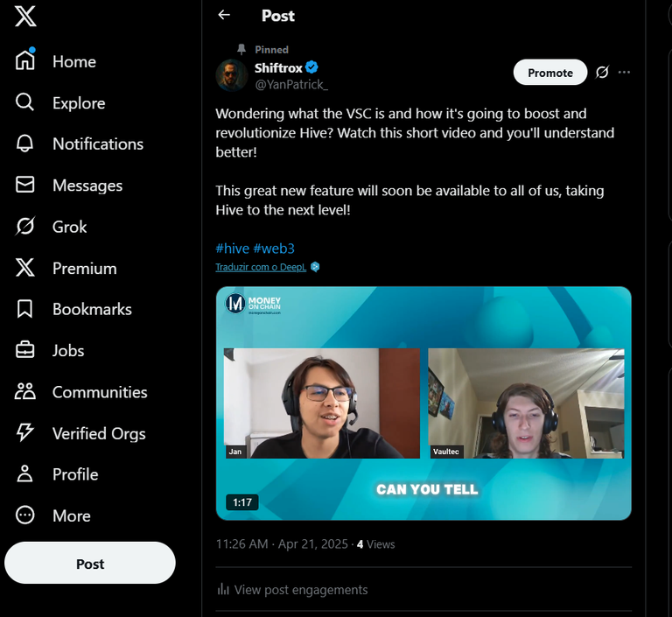The height and width of the screenshot is (617, 672).
Task: Click the Shiftrox display name
Action: pyautogui.click(x=278, y=68)
